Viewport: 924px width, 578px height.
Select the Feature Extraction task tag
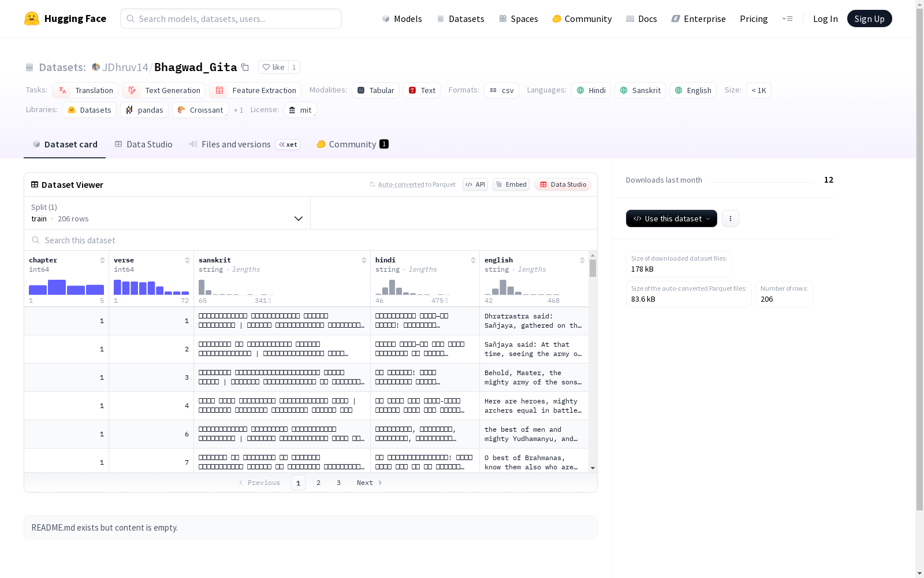pos(255,90)
